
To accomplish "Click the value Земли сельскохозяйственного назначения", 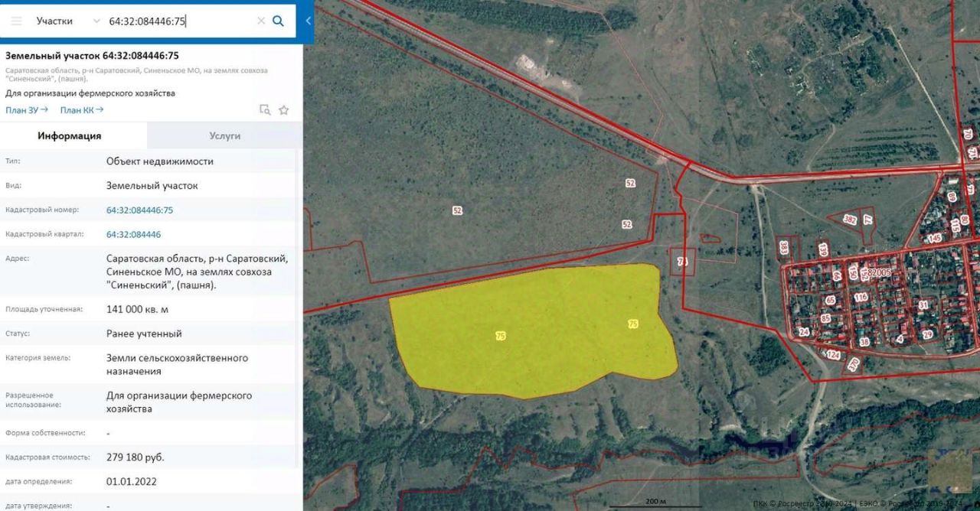I will tap(178, 364).
